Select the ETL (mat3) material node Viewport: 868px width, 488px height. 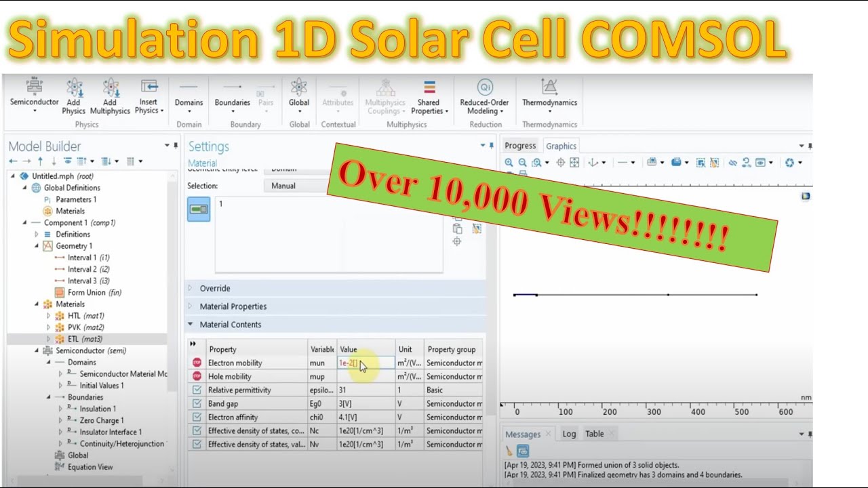(85, 339)
